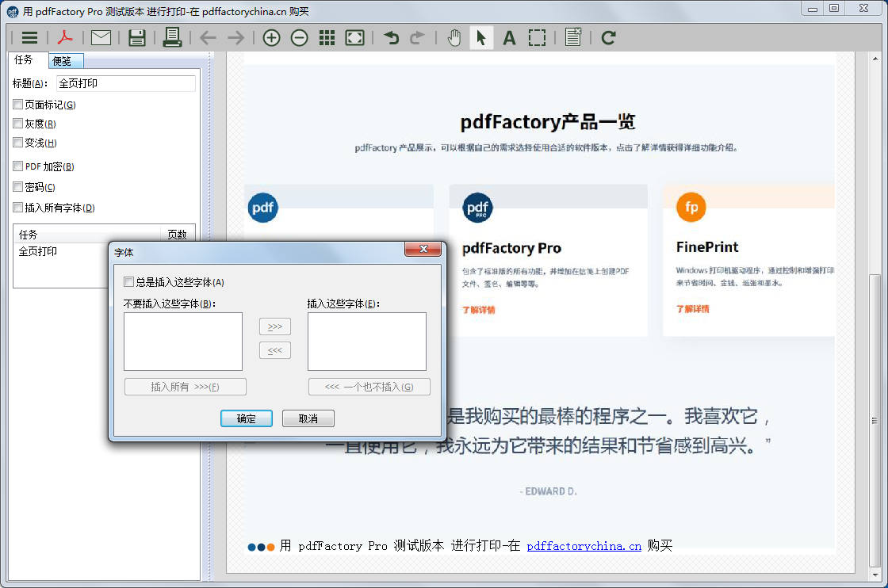
Task: Click the pdfFactory产品一览 heading
Action: point(548,122)
